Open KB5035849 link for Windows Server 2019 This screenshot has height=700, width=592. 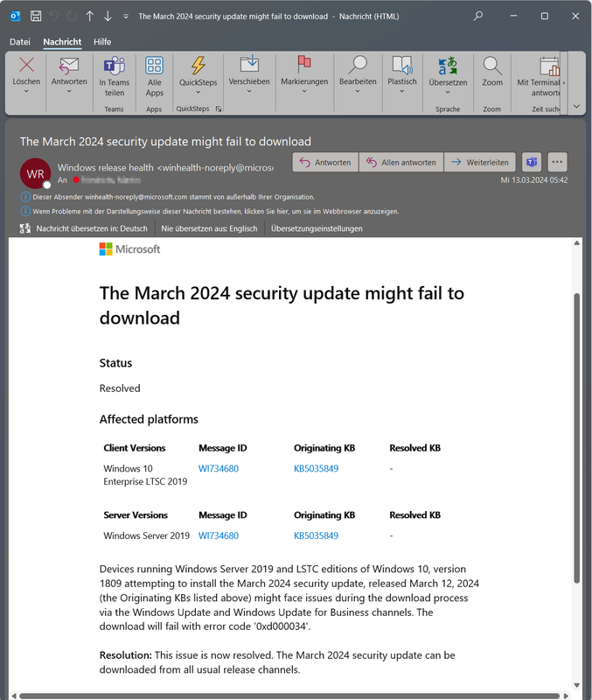[x=316, y=535]
